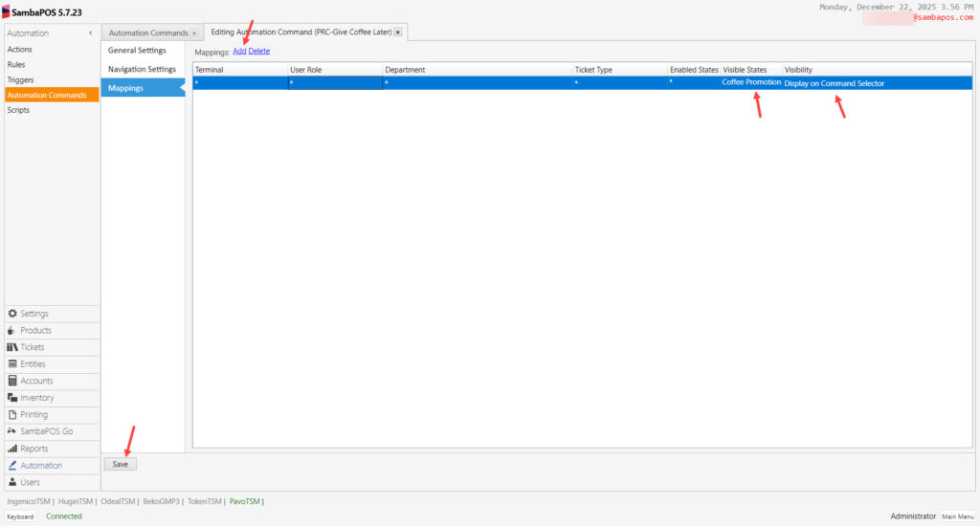This screenshot has width=980, height=526.
Task: Open Inventory via its sidebar icon
Action: tap(12, 398)
